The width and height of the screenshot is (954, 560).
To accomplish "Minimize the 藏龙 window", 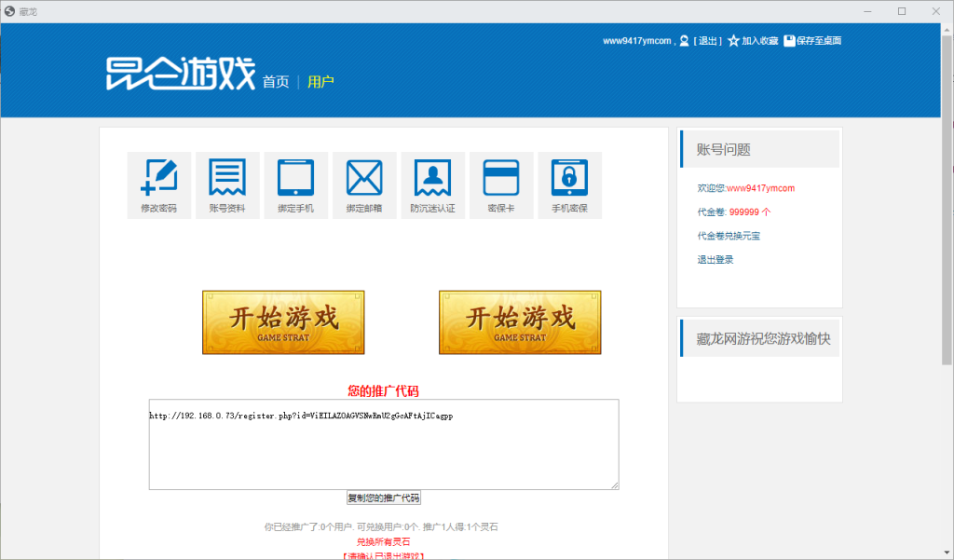I will 867,11.
